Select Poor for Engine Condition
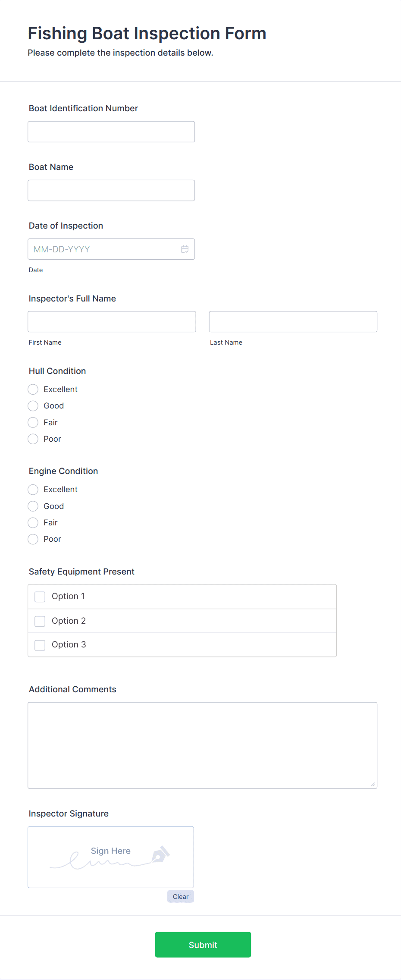This screenshot has width=401, height=980. coord(33,539)
